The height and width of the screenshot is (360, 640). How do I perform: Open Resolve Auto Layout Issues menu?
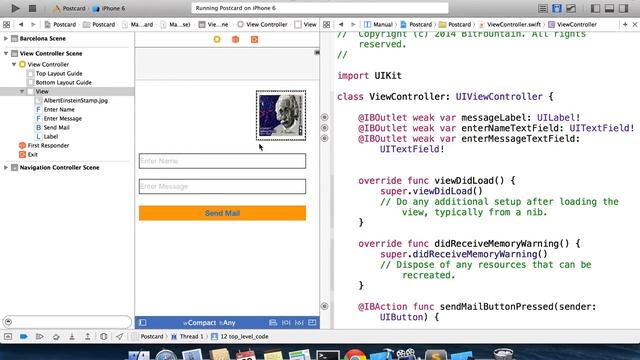299,322
